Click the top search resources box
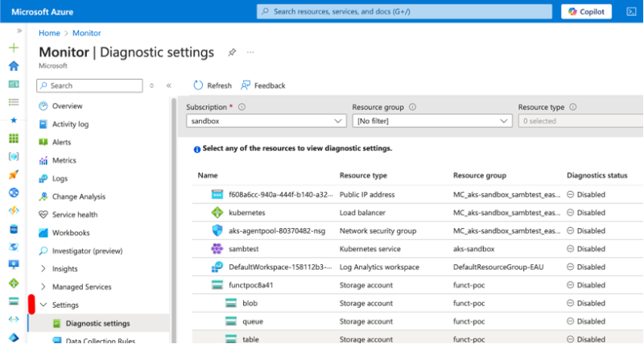644x344 pixels. point(402,11)
